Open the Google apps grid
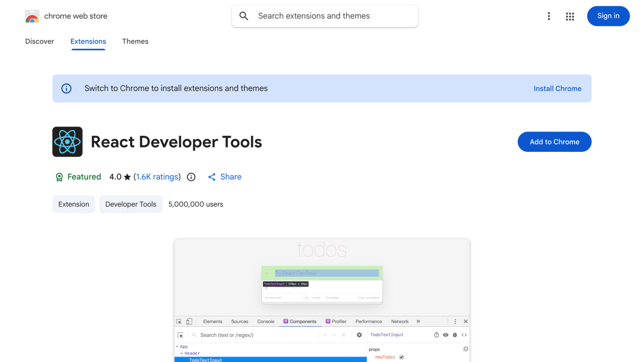644x362 pixels. pyautogui.click(x=570, y=16)
